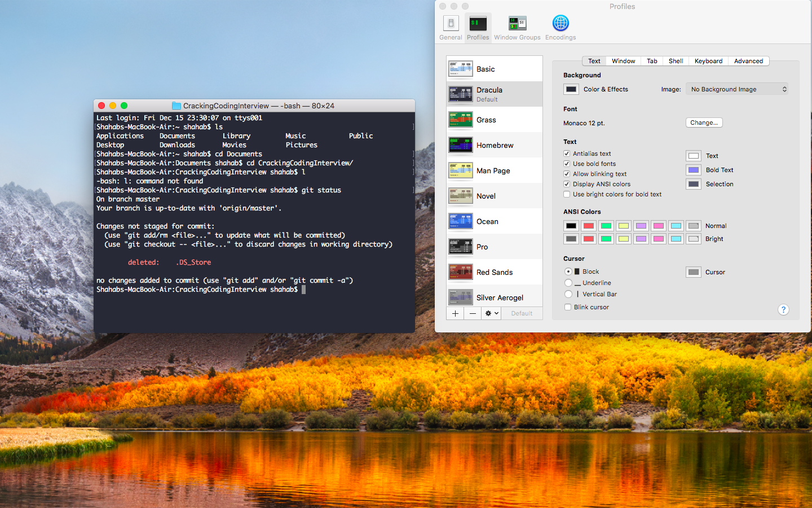
Task: Add a new profile with plus button
Action: pos(455,313)
